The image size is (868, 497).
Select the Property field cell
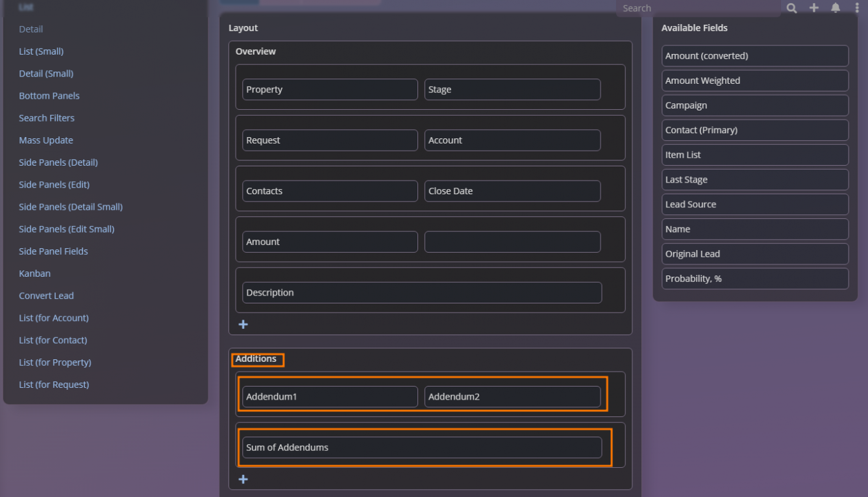(330, 90)
